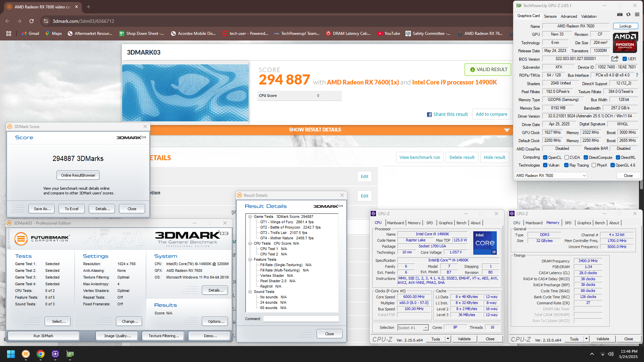This screenshot has height=362, width=644.
Task: Toggle the Ray Tracing checkbox
Action: [566, 165]
